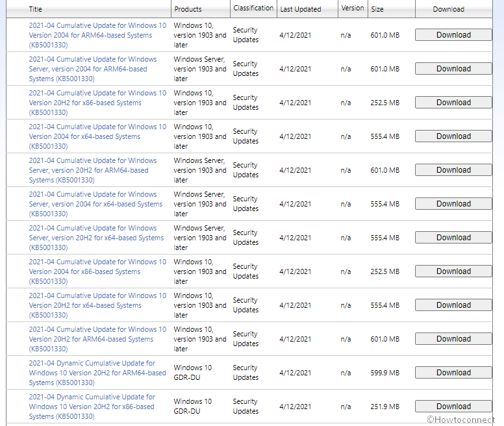The image size is (504, 426).
Task: Download Windows 10 20H2 ARM64 Cumulative update
Action: tap(453, 339)
